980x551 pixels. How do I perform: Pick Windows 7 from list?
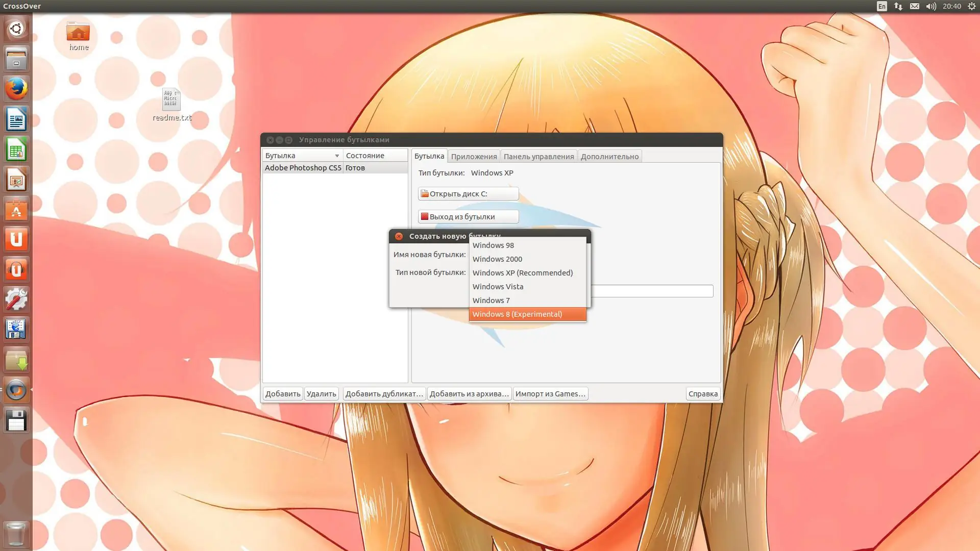point(527,300)
